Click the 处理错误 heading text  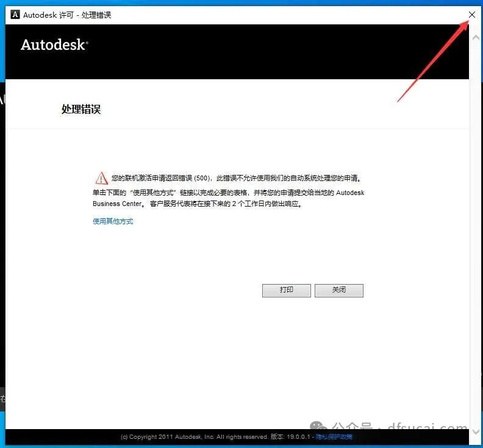tap(81, 109)
